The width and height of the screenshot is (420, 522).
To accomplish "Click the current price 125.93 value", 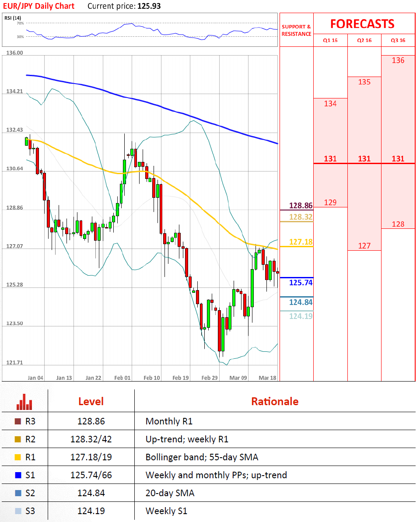I will (149, 6).
